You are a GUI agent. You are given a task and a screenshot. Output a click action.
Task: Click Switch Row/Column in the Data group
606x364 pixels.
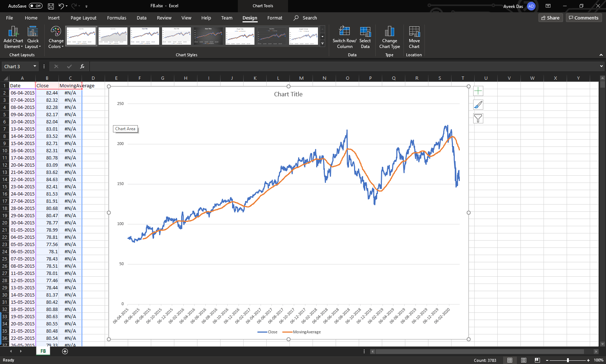(344, 37)
